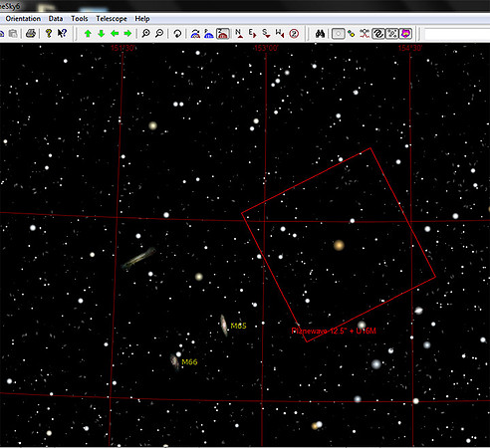Screen dimensions: 490x448
Task: Click the paste clipboard icon
Action: tap(13, 33)
